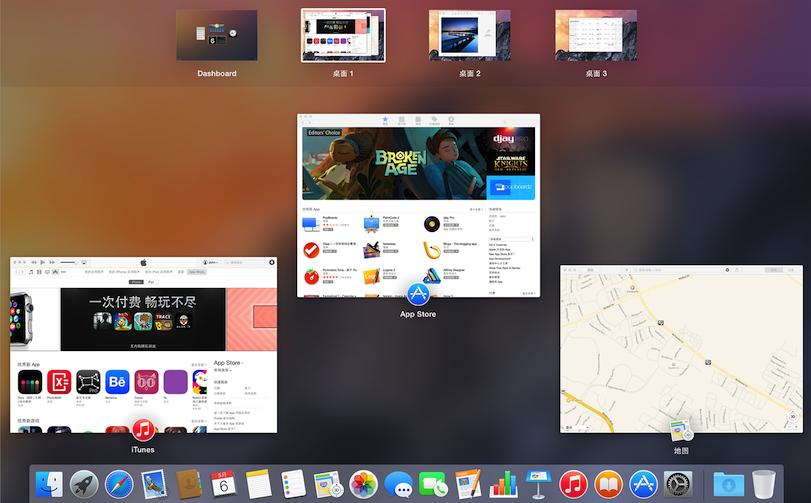
Task: Open Maps icon in the Dock
Action: 328,484
